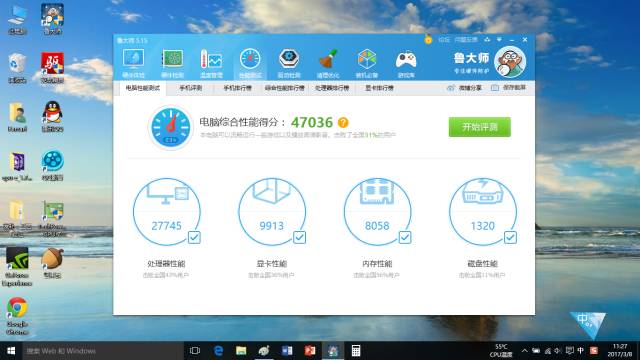Switch to 手机排行榜 tab
This screenshot has height=360, width=640.
click(x=237, y=88)
